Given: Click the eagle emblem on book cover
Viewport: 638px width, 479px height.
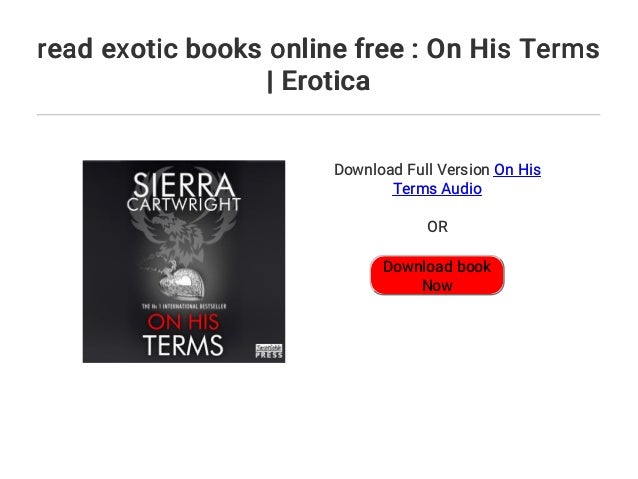Looking at the screenshot, I should pyautogui.click(x=183, y=236).
